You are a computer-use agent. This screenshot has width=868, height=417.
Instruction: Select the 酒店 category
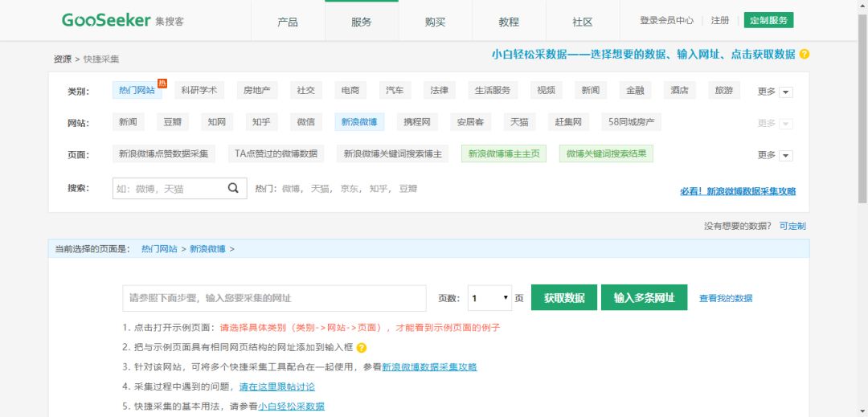[680, 90]
